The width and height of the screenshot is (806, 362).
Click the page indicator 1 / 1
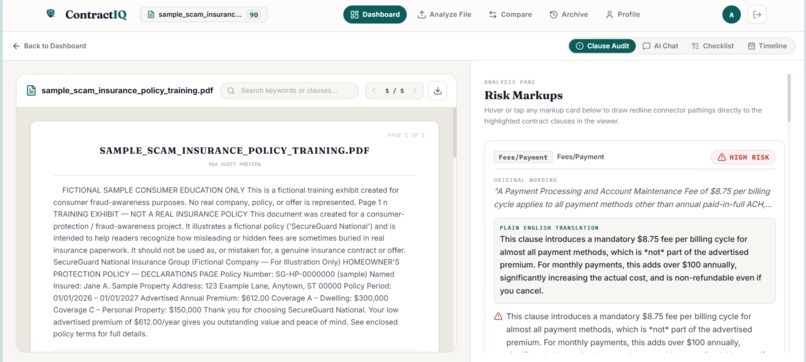tap(394, 91)
